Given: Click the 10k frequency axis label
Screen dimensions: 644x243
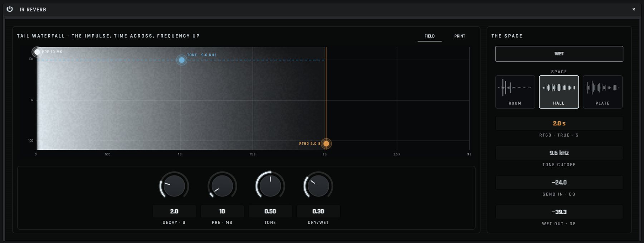Looking at the screenshot, I should point(31,59).
